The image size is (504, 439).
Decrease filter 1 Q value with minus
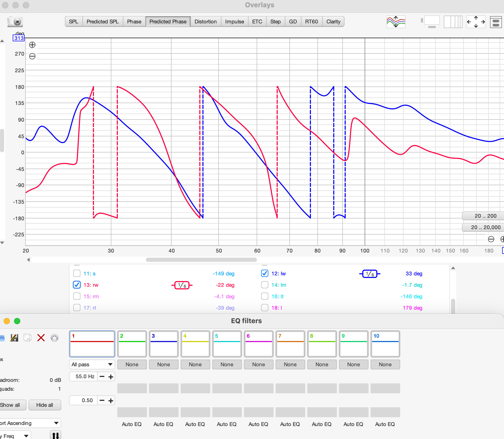pos(102,401)
